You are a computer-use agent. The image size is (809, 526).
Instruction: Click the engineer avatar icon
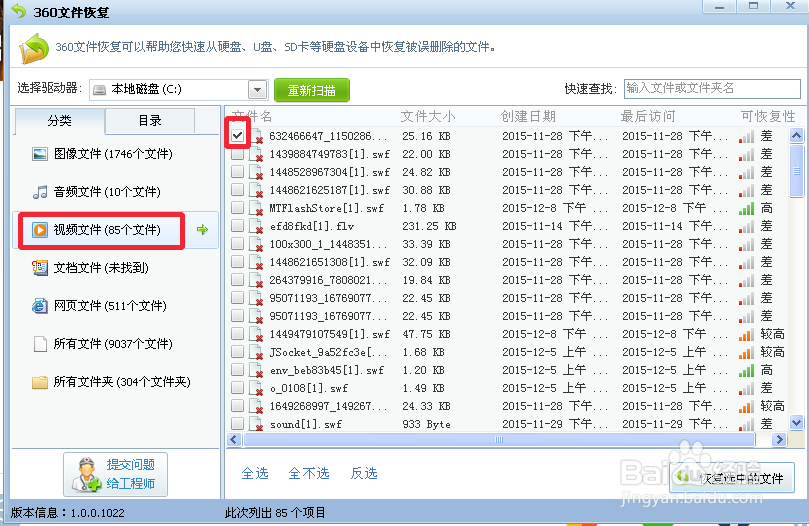[x=87, y=474]
